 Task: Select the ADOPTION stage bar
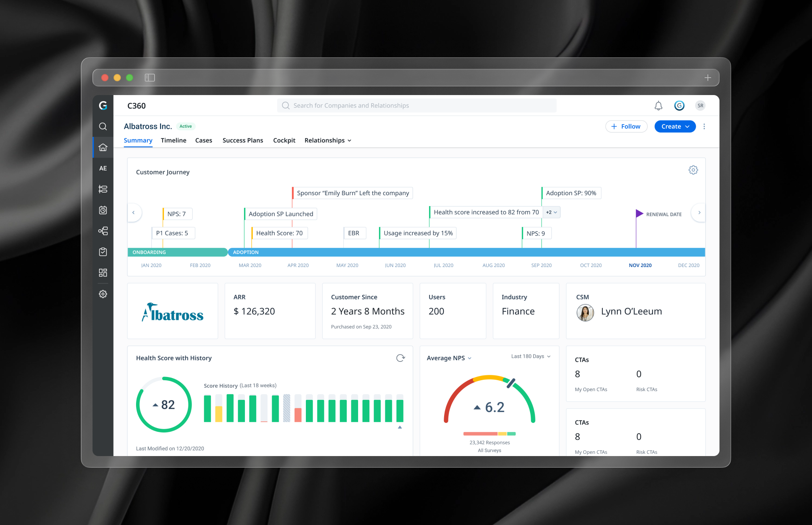tap(467, 252)
